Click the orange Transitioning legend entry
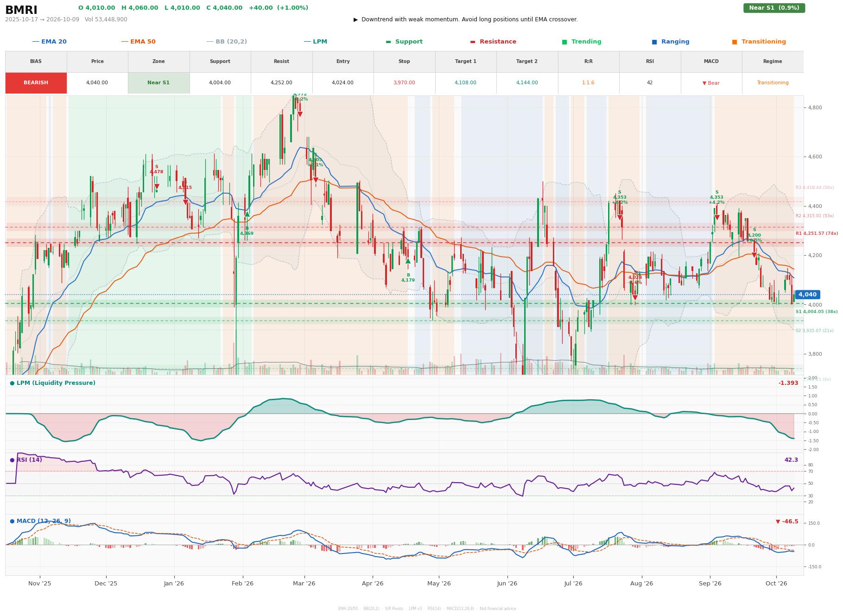This screenshot has width=843, height=616. 759,42
